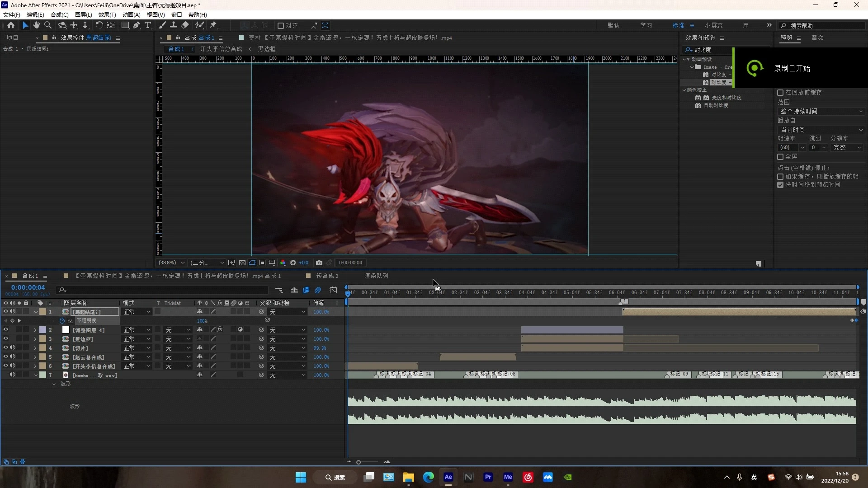Uncheck 将时间移到预览时间 option

coord(780,185)
